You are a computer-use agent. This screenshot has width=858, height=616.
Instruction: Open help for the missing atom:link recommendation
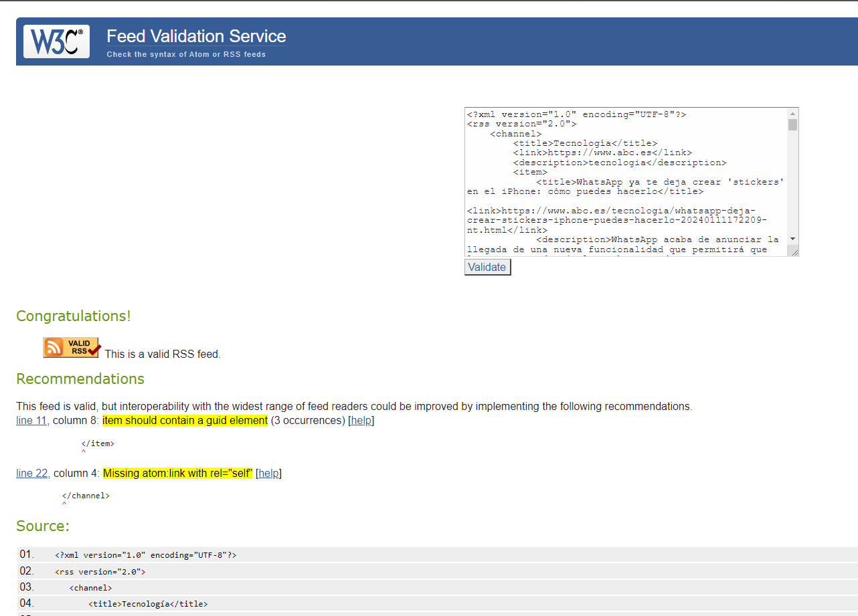coord(268,474)
